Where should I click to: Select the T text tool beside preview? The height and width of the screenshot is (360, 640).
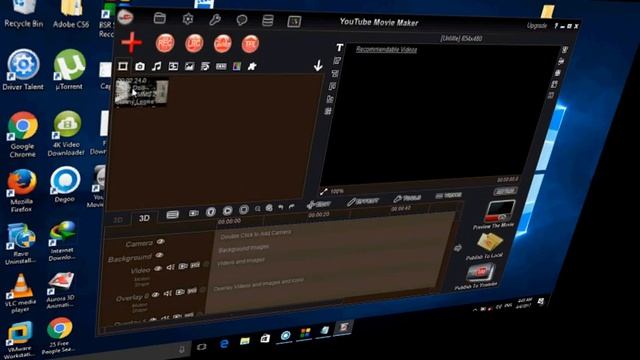click(340, 48)
